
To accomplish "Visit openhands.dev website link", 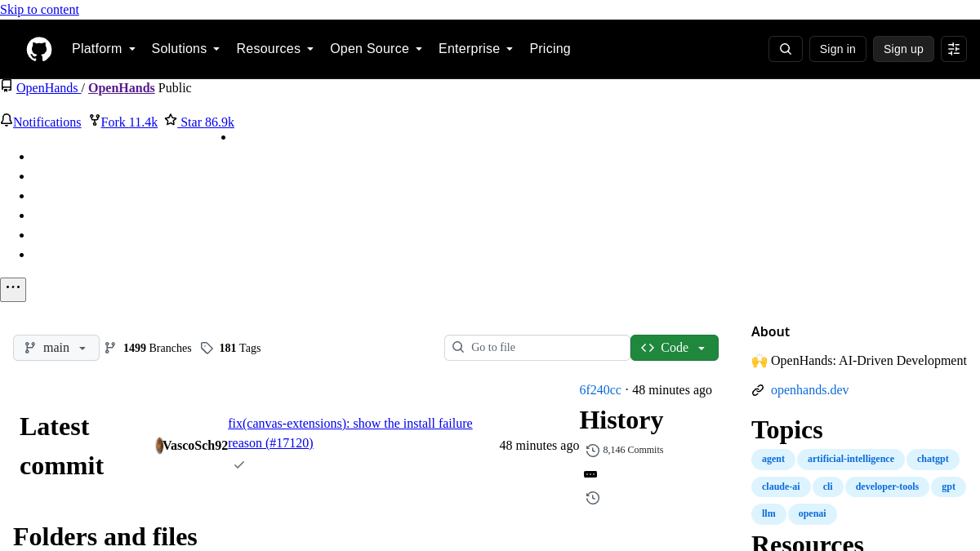I will (810, 390).
